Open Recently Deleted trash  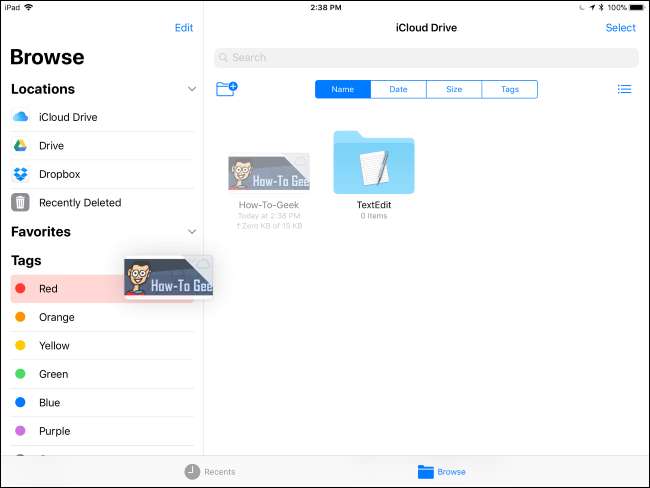click(79, 203)
